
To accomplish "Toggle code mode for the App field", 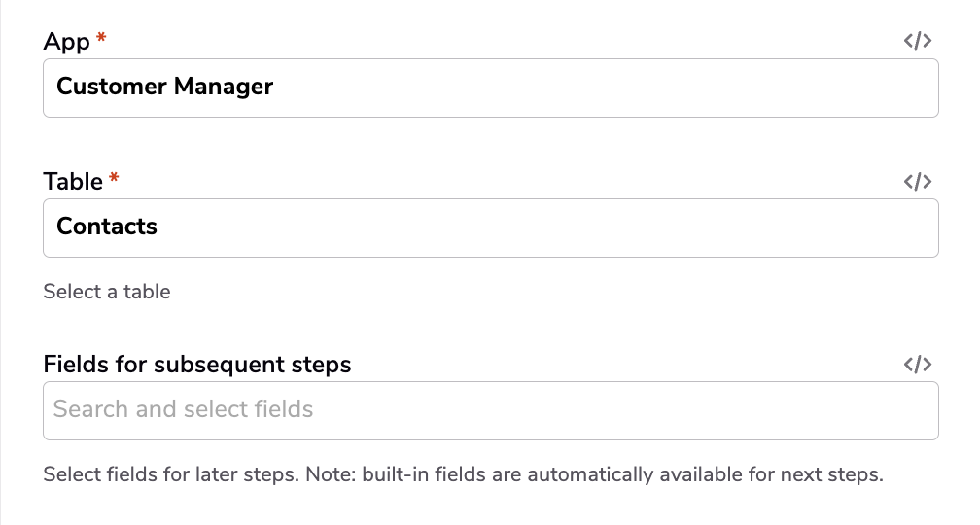I will tap(918, 41).
